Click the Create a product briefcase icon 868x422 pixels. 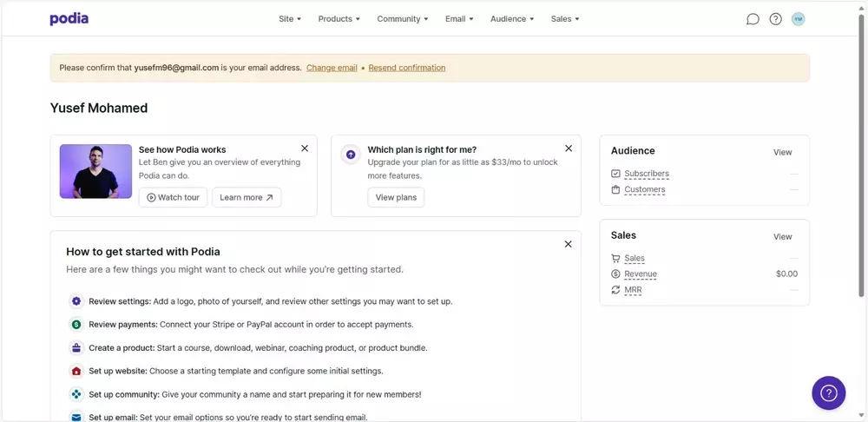(76, 348)
